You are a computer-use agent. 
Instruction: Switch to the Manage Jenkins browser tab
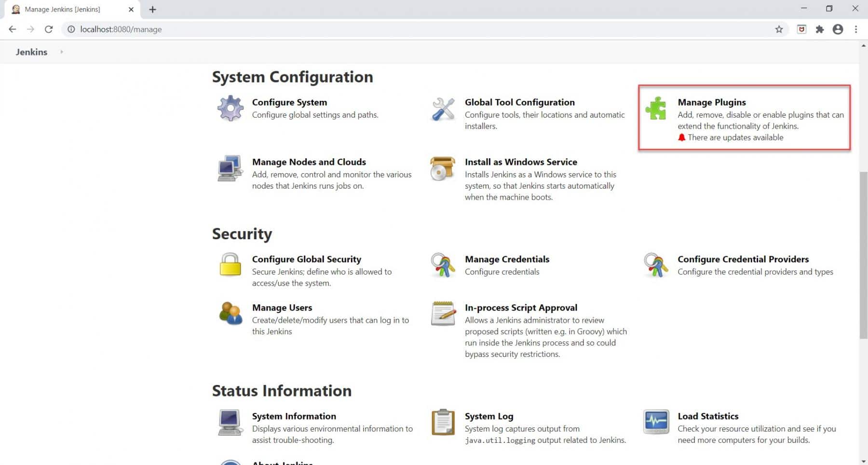(63, 9)
